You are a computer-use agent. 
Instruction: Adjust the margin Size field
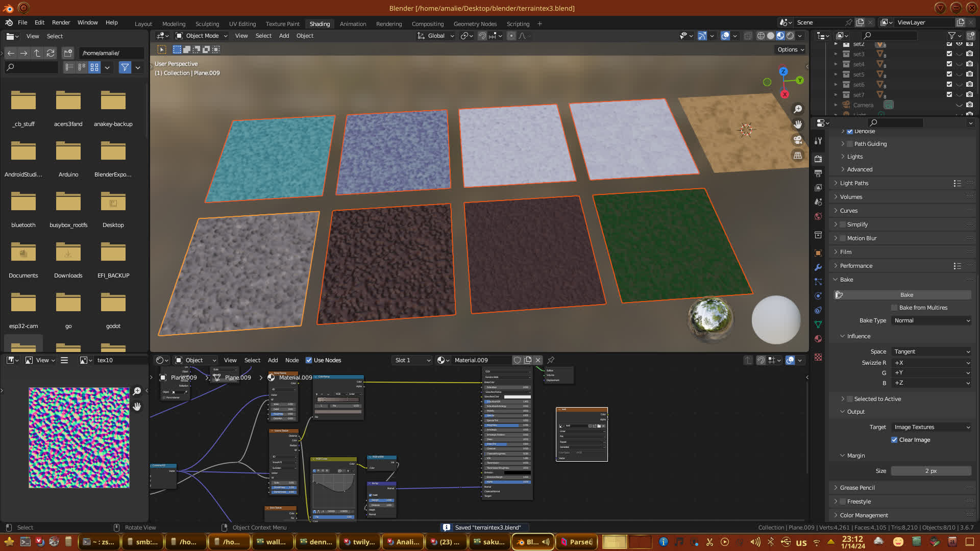930,471
